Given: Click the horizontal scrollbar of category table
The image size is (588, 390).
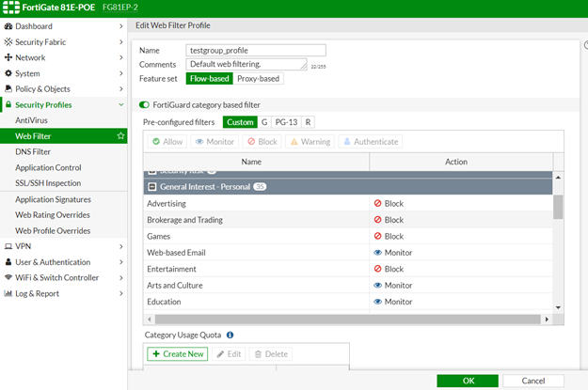Looking at the screenshot, I should (x=347, y=320).
